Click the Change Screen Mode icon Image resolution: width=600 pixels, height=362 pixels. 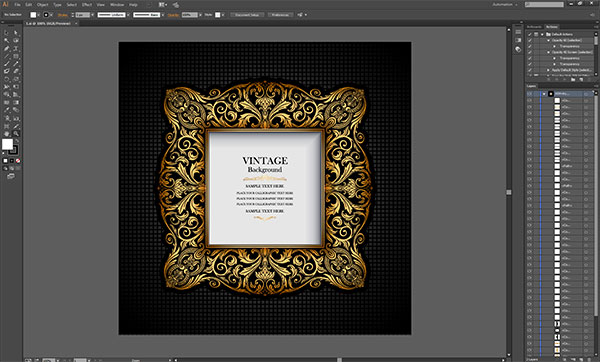11,176
